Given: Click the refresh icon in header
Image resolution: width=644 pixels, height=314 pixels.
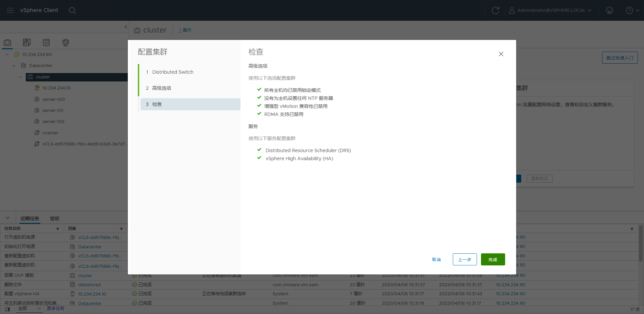Looking at the screenshot, I should [495, 10].
